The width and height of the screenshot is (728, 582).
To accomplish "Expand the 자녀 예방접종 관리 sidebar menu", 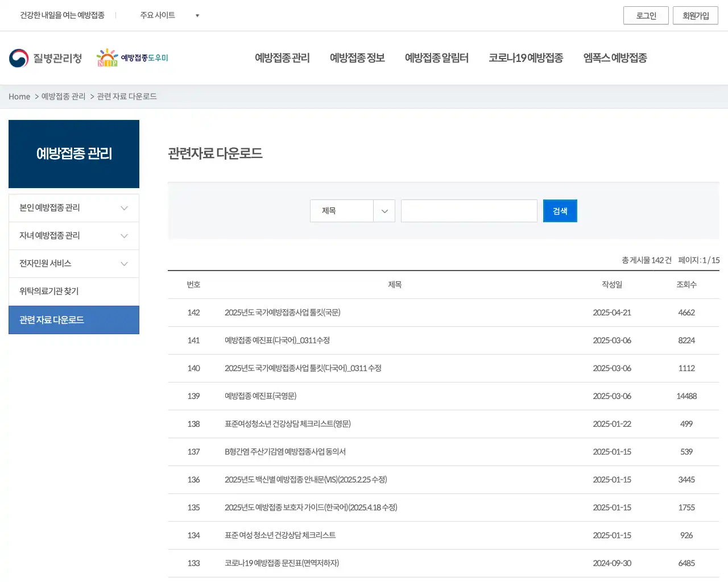I will click(x=73, y=235).
